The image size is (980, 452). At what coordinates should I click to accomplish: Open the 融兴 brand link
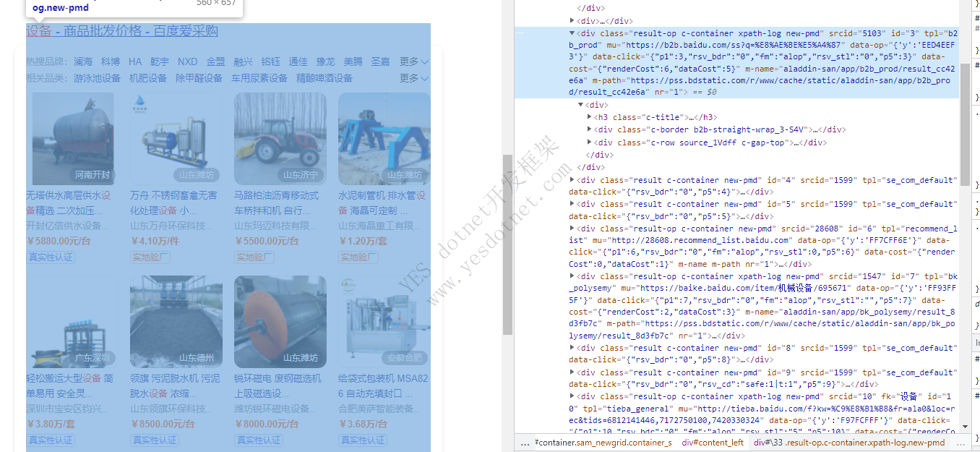(243, 62)
